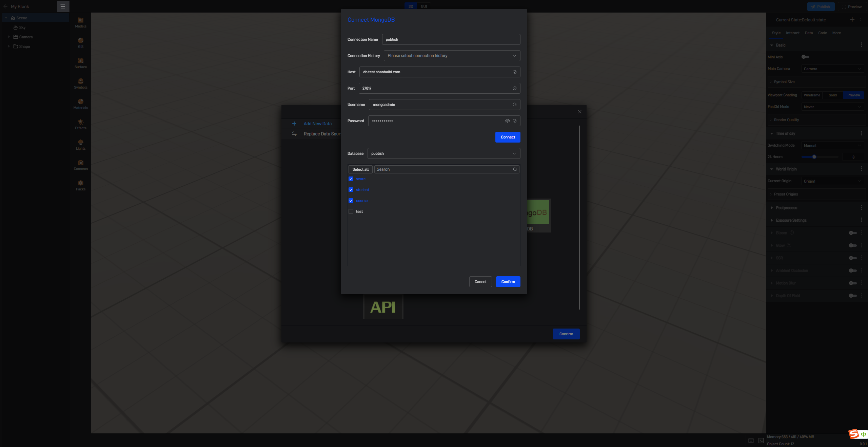868x447 pixels.
Task: Toggle the SSR switch
Action: [x=853, y=258]
